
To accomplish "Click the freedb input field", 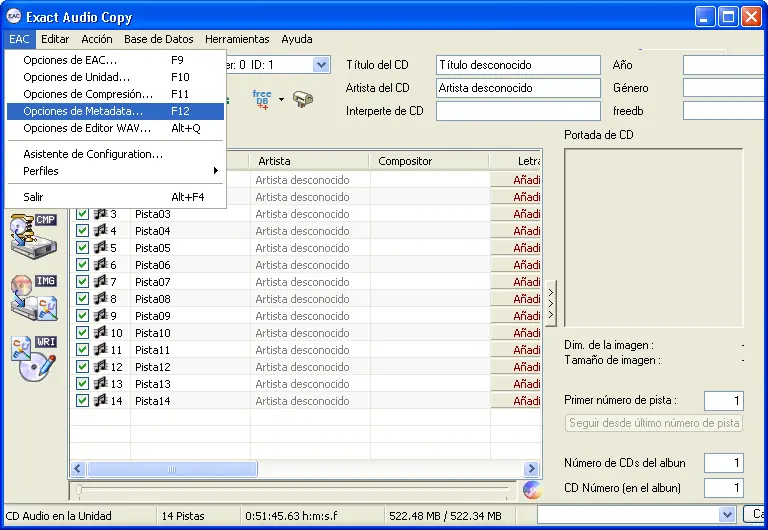I will click(x=725, y=111).
